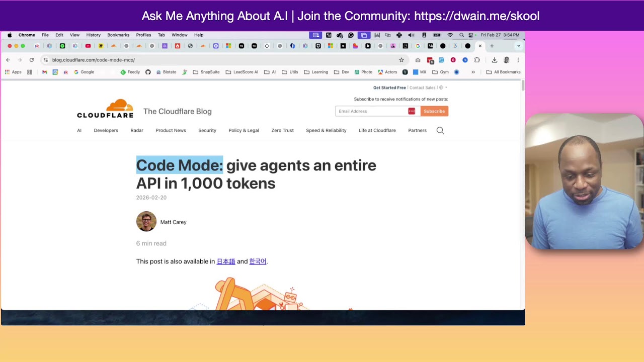Open a new tab with the plus button
644x362 pixels.
[x=492, y=46]
